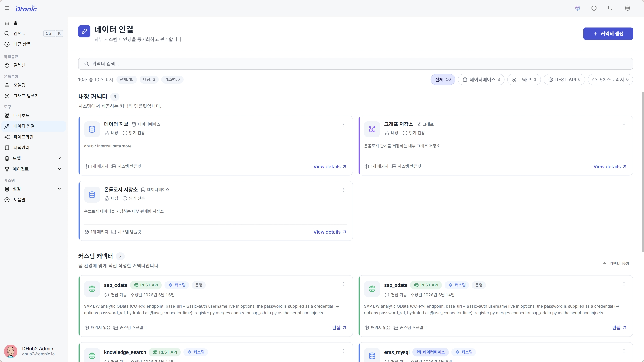The height and width of the screenshot is (362, 644).
Task: Open more options for 그래프 저장소 card
Action: (624, 125)
